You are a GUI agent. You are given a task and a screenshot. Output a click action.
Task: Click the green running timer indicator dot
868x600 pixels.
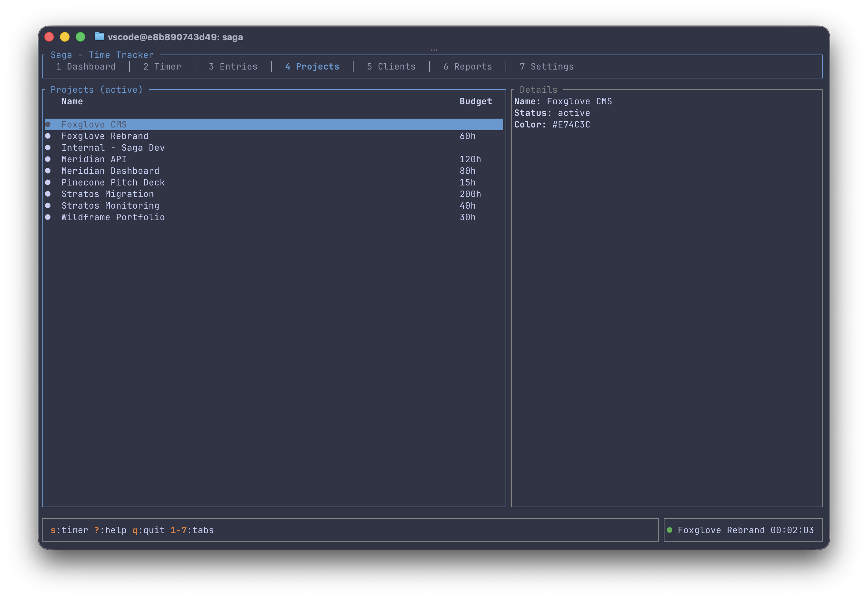(x=670, y=530)
